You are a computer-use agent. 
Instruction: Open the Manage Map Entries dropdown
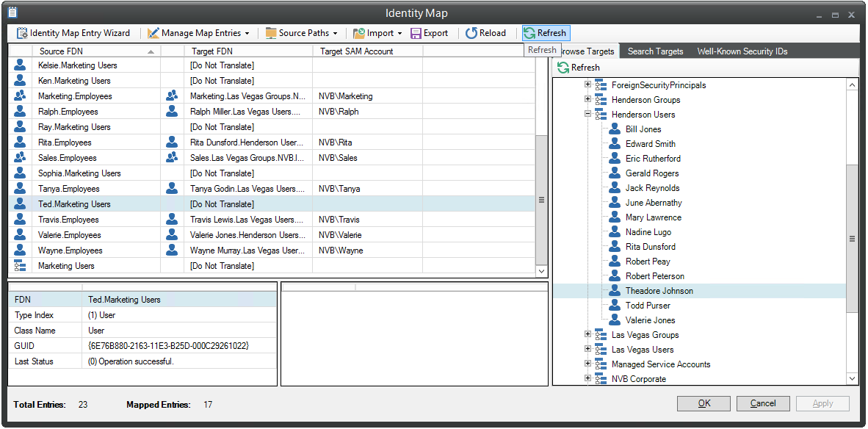point(199,33)
